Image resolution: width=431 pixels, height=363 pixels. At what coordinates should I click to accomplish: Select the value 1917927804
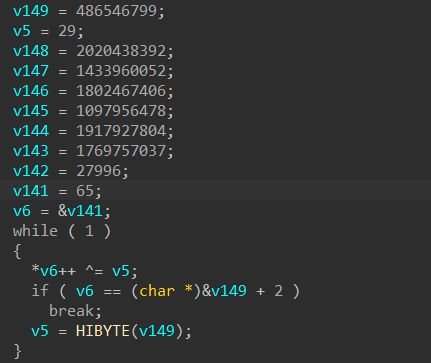click(x=121, y=131)
